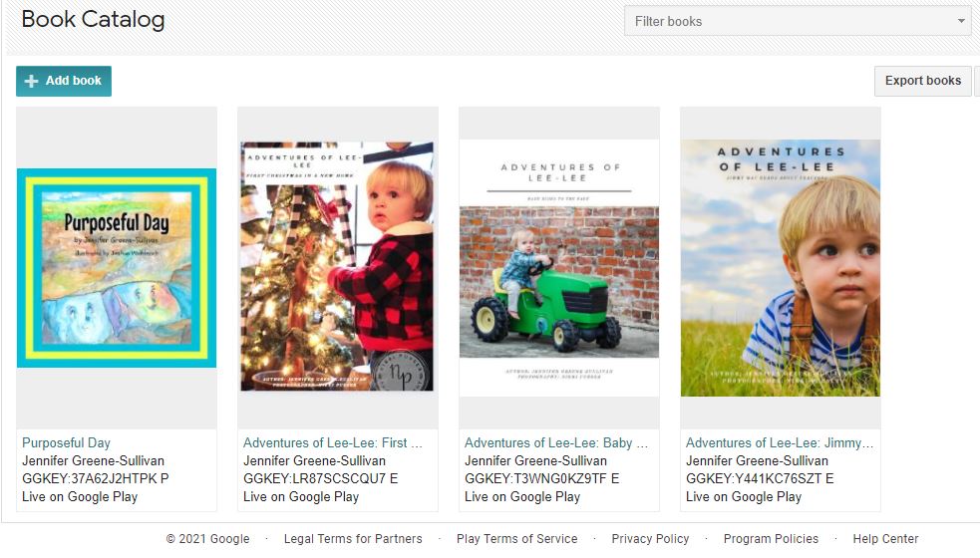The image size is (980, 558).
Task: Open Adventures of Lee-Lee: First title link
Action: (x=332, y=442)
